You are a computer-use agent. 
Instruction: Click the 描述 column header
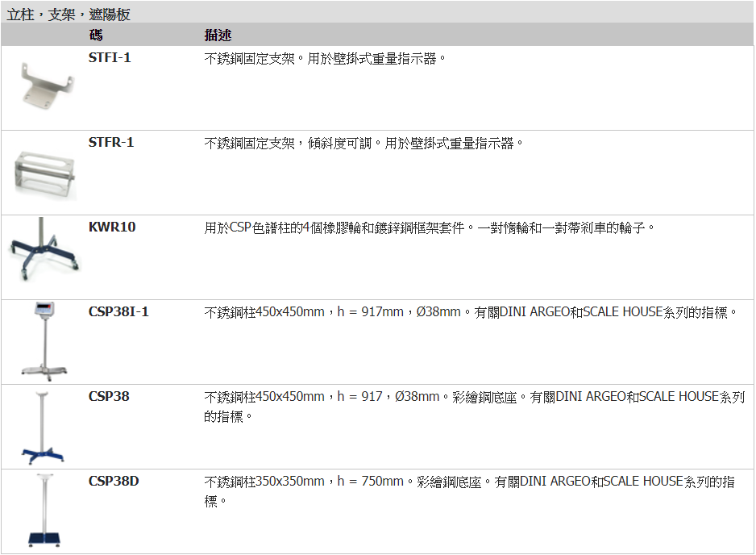coord(218,35)
